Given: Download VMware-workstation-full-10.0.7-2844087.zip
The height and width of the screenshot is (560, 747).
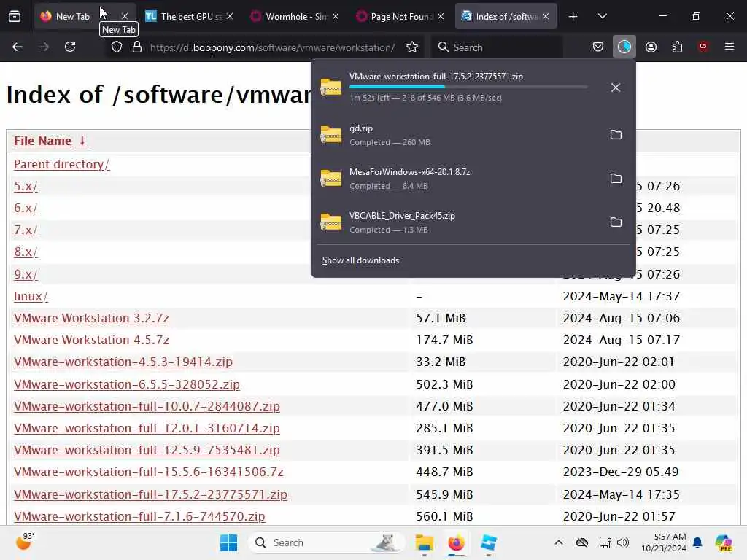Looking at the screenshot, I should tap(147, 406).
